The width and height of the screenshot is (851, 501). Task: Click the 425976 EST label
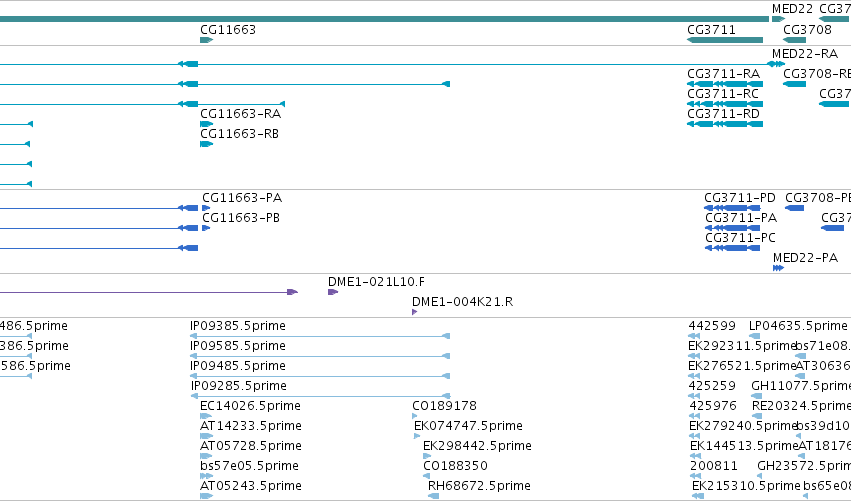point(713,407)
